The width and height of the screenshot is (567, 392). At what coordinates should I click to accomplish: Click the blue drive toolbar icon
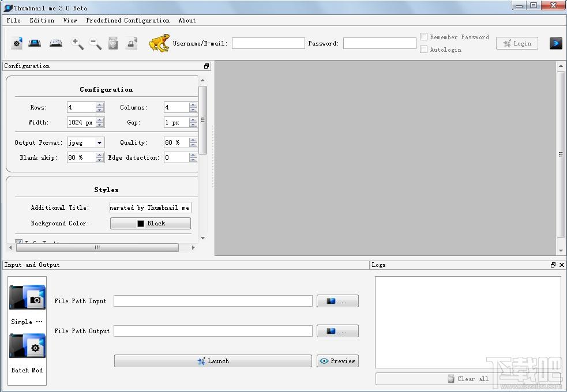(35, 43)
